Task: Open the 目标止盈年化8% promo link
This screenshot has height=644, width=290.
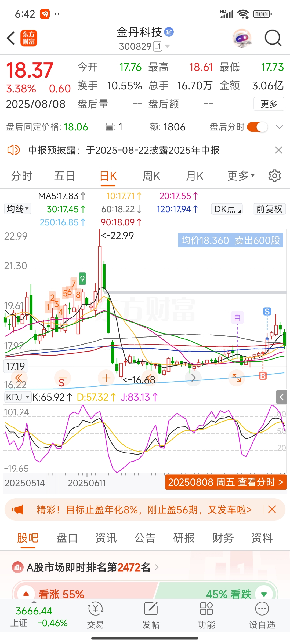Action: pyautogui.click(x=144, y=509)
